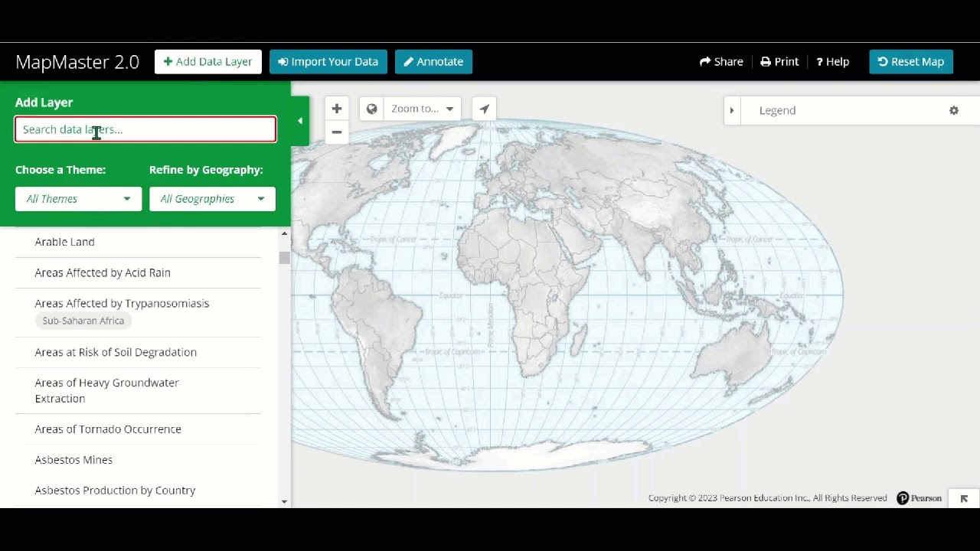Image resolution: width=980 pixels, height=551 pixels.
Task: Click the Annotate button
Action: pos(433,62)
